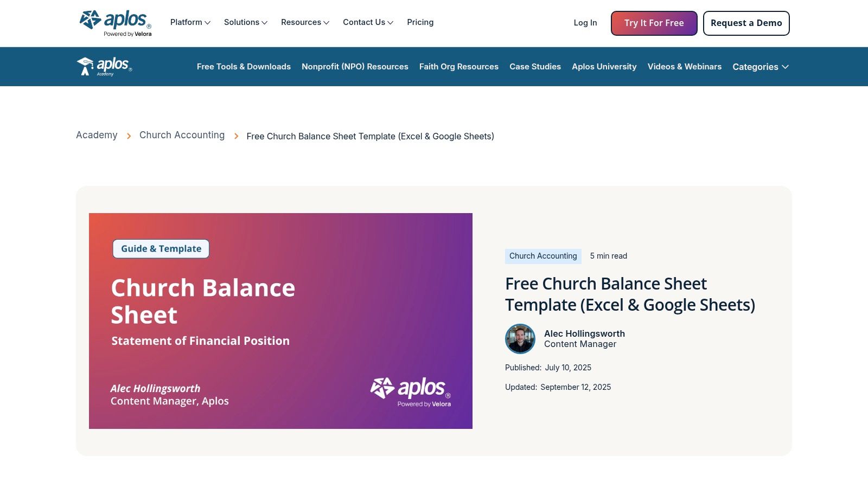
Task: Click the article title heading
Action: 630,294
